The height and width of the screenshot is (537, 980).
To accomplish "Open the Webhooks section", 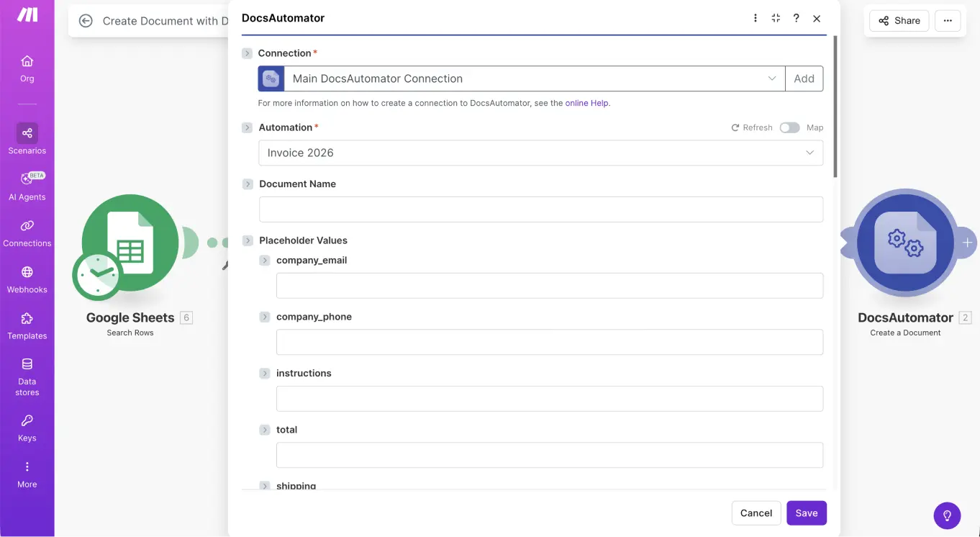I will 27,279.
